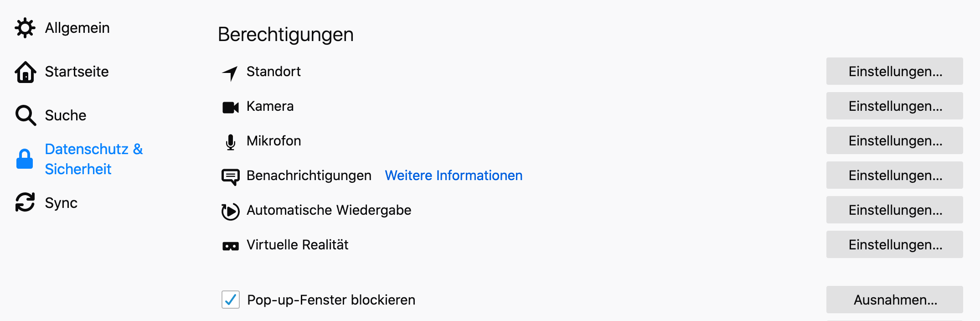Click the blue lock icon
This screenshot has width=980, height=321.
(25, 159)
